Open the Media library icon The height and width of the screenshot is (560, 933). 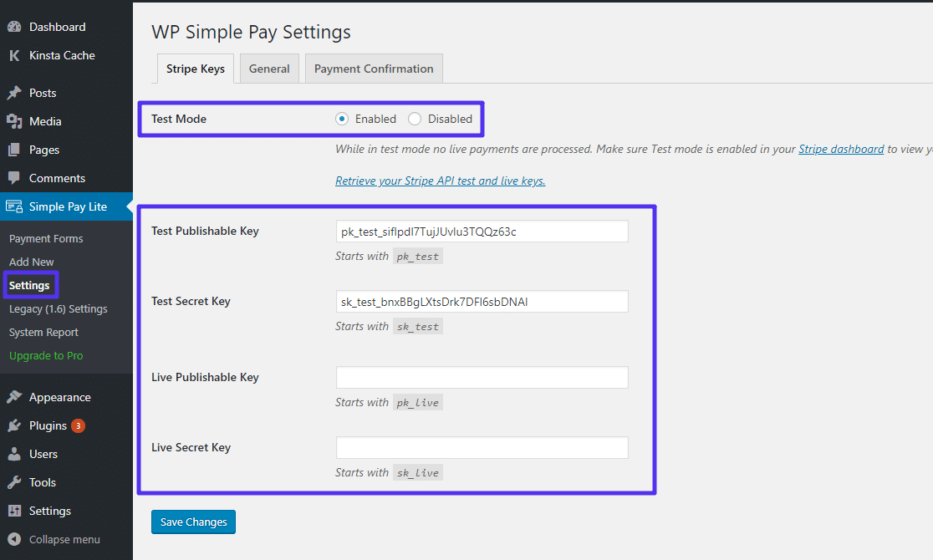(x=15, y=120)
